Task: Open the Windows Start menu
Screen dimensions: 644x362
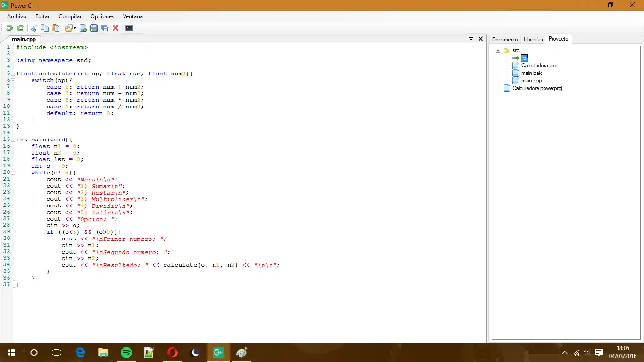Action: pyautogui.click(x=11, y=353)
